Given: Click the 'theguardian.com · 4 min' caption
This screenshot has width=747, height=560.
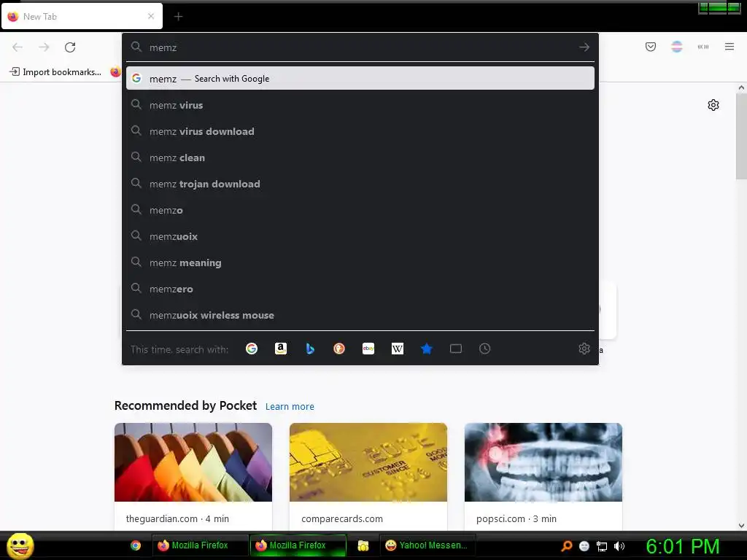Looking at the screenshot, I should [177, 518].
